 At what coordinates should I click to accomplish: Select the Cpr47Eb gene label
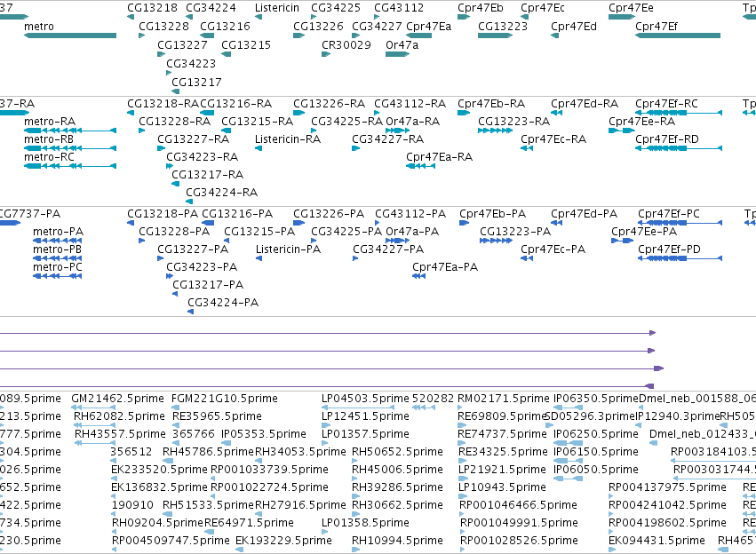(481, 8)
